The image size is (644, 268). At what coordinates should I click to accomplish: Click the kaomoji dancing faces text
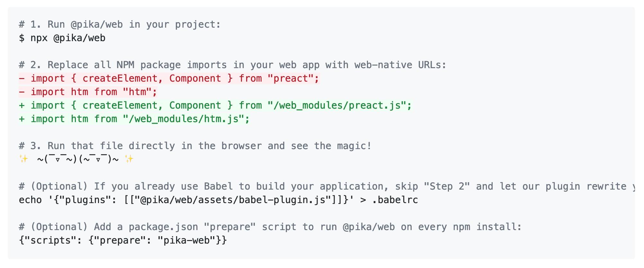coord(78,159)
